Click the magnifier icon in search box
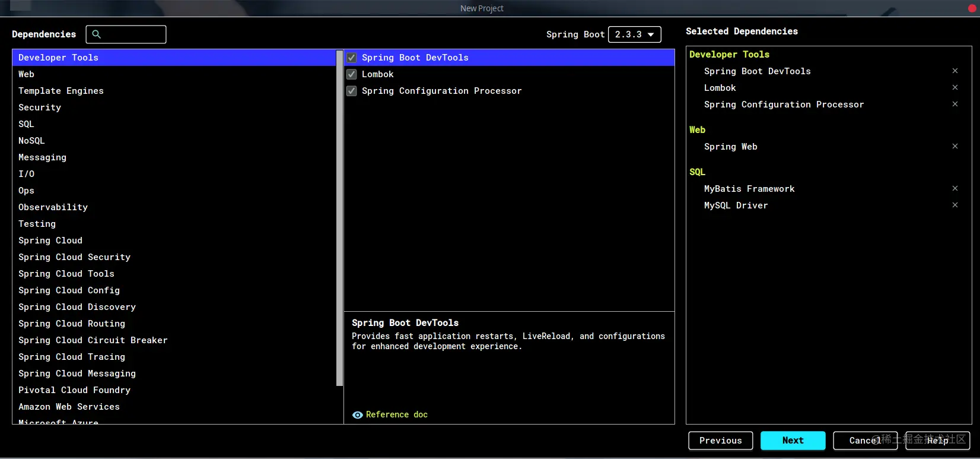Viewport: 980px width, 459px height. [97, 34]
